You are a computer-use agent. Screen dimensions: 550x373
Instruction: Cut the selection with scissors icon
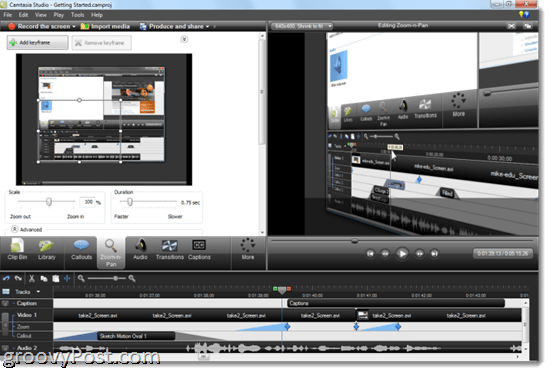(32, 279)
